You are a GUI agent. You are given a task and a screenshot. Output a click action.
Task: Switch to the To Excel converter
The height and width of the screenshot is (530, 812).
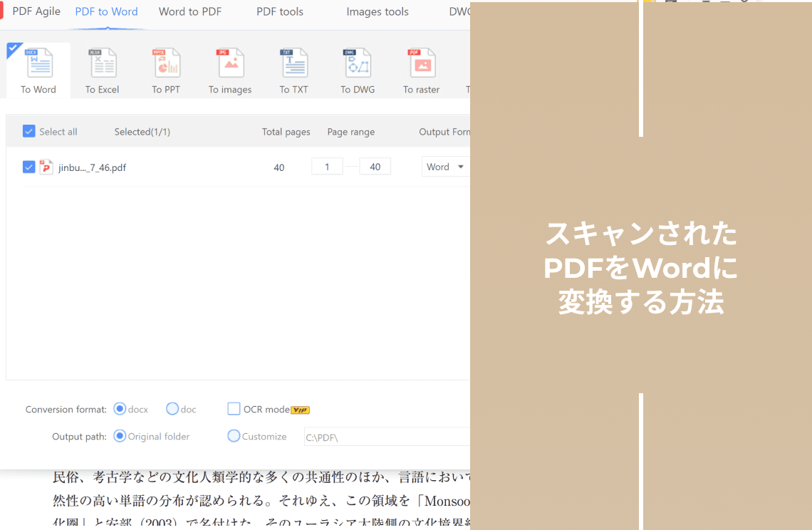click(x=102, y=69)
